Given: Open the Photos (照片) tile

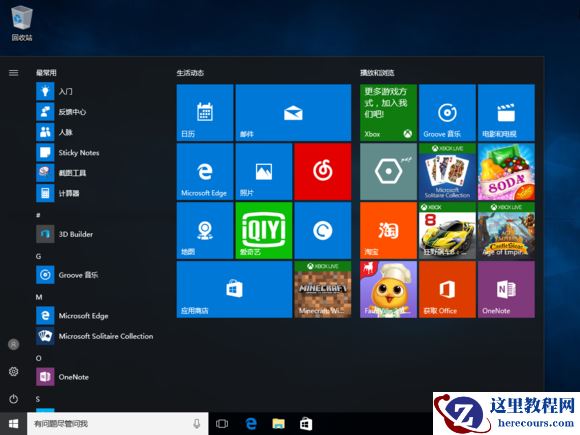Looking at the screenshot, I should 264,172.
